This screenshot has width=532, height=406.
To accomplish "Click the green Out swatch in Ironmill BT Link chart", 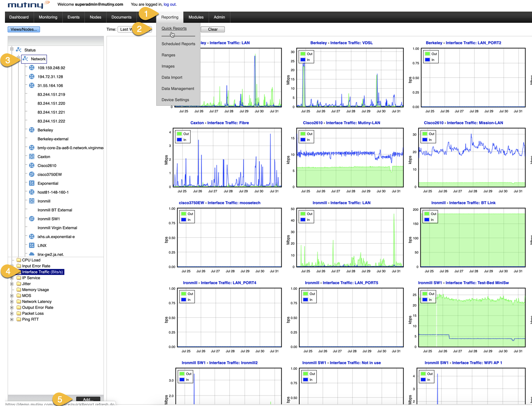I will click(x=427, y=214).
